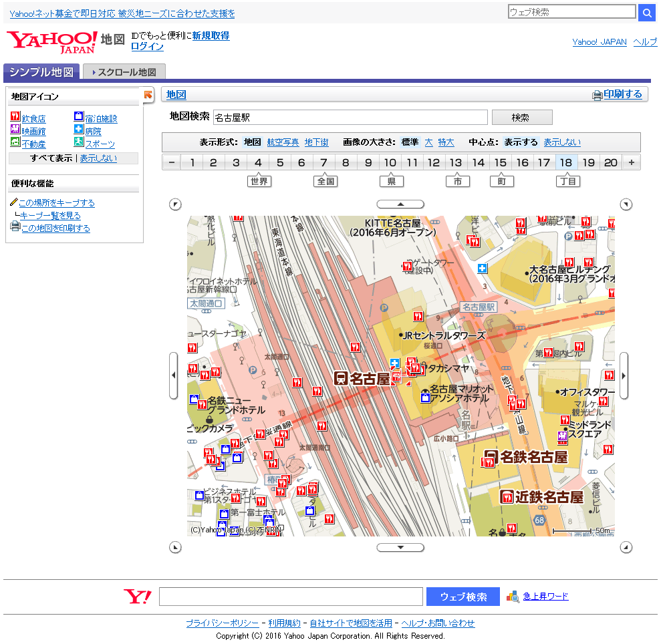Click the red Y! logo at bottom

click(138, 597)
